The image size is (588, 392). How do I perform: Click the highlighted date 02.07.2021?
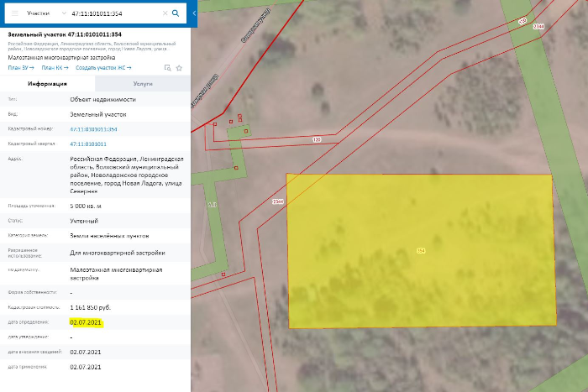point(86,322)
